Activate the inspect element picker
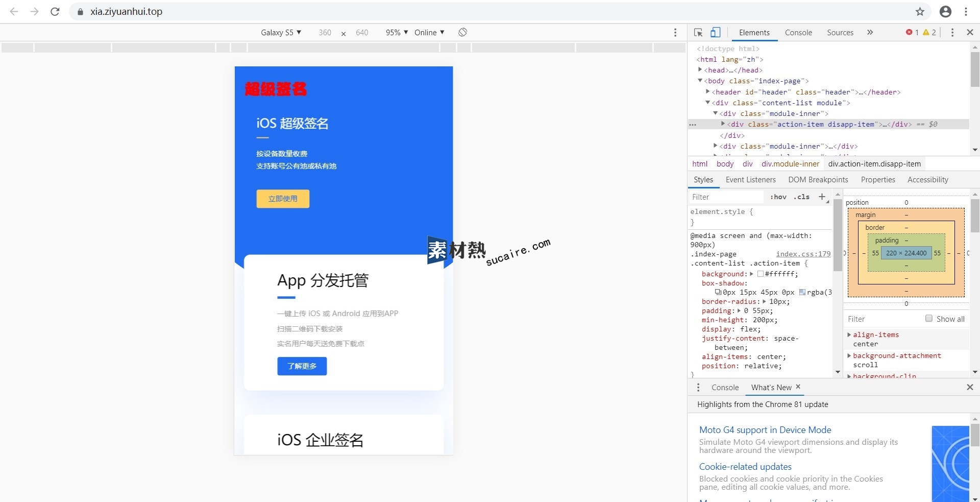The image size is (980, 502). tap(698, 32)
